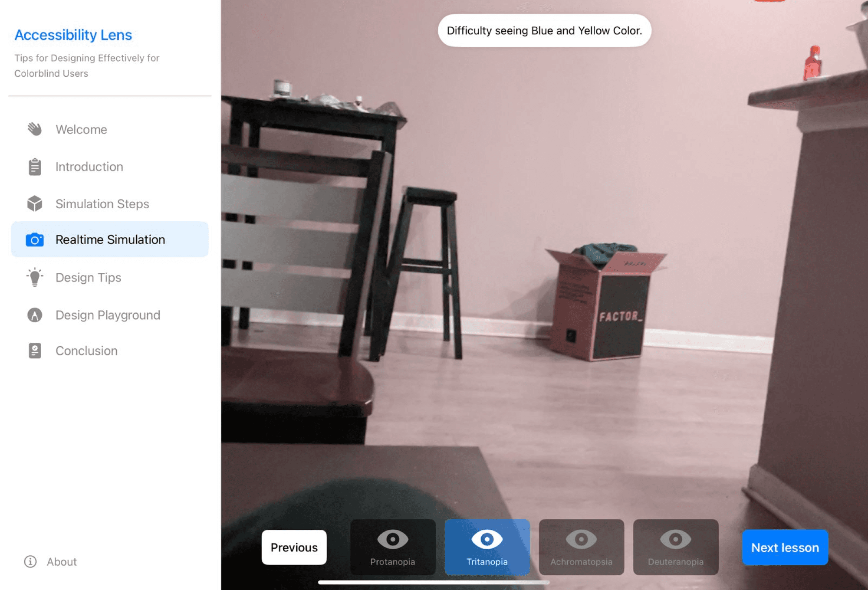Image resolution: width=868 pixels, height=590 pixels.
Task: Switch to Achromatopsia simulation mode
Action: 581,547
